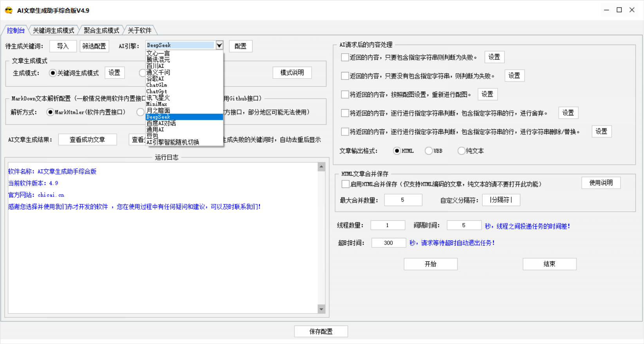This screenshot has width=644, height=344.
Task: Click the 使用说明 button
Action: [601, 183]
